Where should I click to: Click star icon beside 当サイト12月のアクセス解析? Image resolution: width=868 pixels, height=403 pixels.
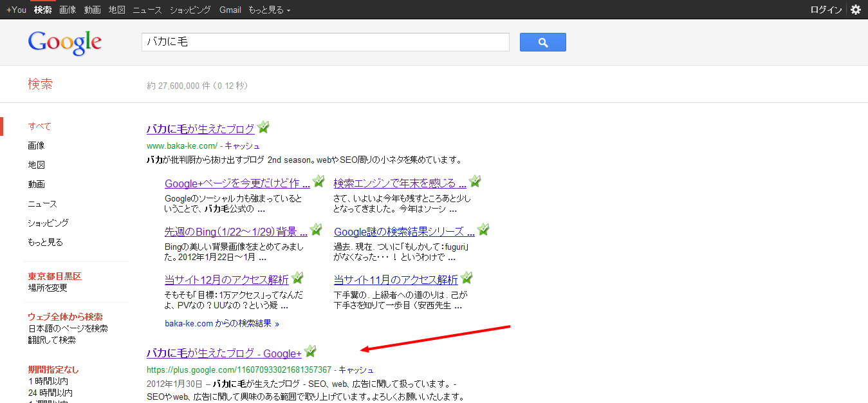(297, 278)
